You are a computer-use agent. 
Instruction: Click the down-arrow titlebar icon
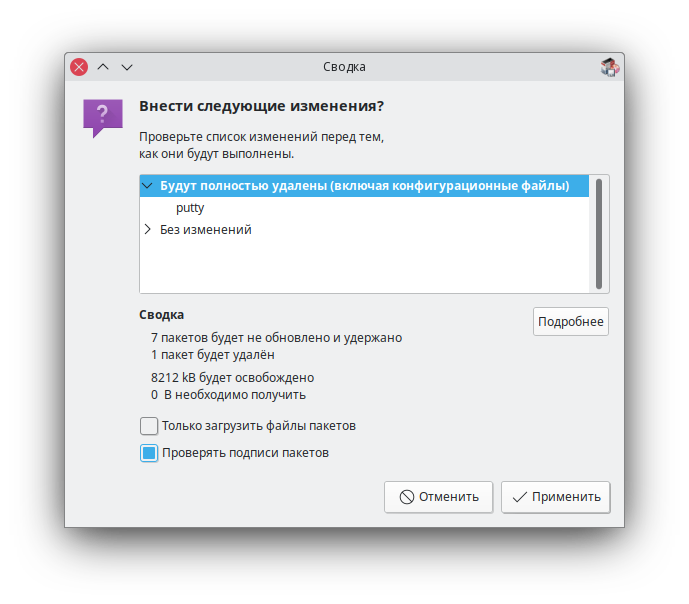tap(127, 67)
